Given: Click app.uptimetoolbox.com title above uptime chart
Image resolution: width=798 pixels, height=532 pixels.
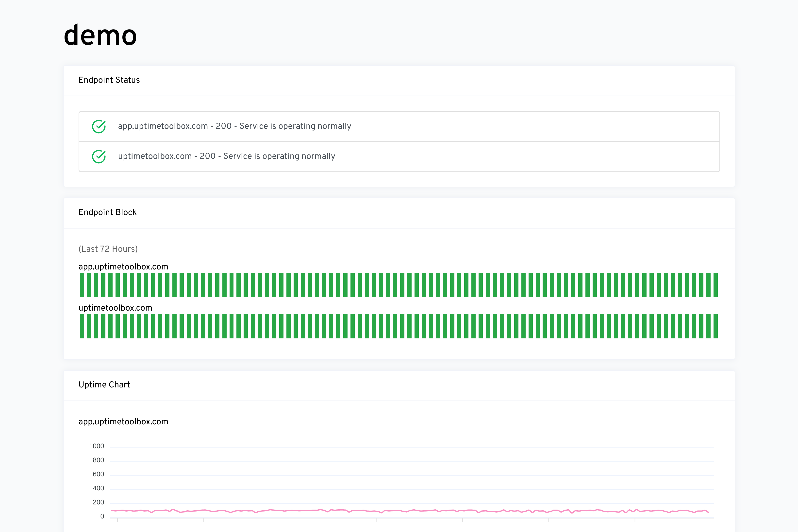Looking at the screenshot, I should (123, 422).
